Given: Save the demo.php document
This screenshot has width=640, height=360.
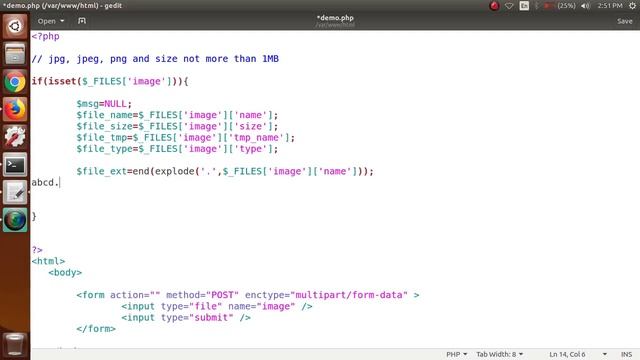Looking at the screenshot, I should (x=624, y=21).
